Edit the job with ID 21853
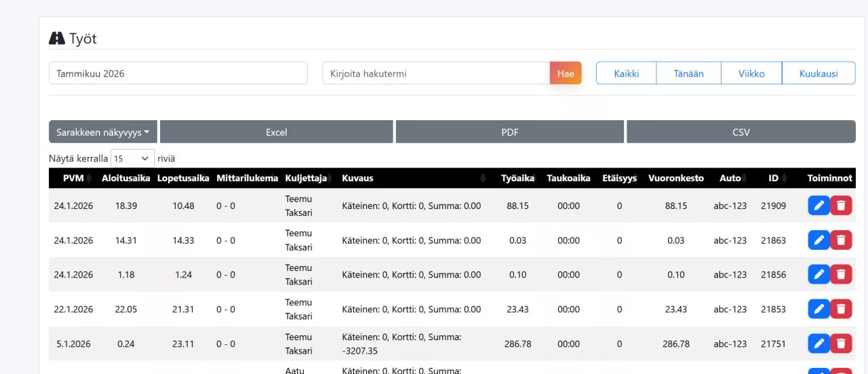Viewport: 868px width, 374px height. [818, 310]
